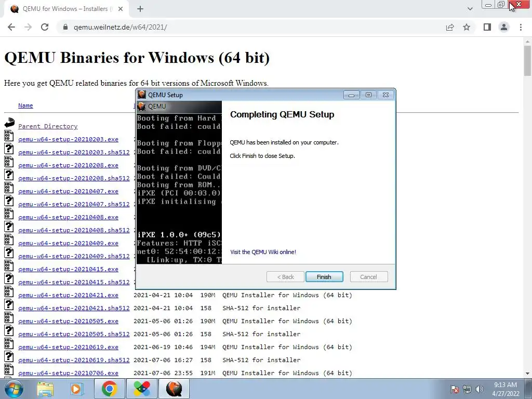Open the tab search dropdown arrow
The height and width of the screenshot is (399, 532).
click(470, 9)
